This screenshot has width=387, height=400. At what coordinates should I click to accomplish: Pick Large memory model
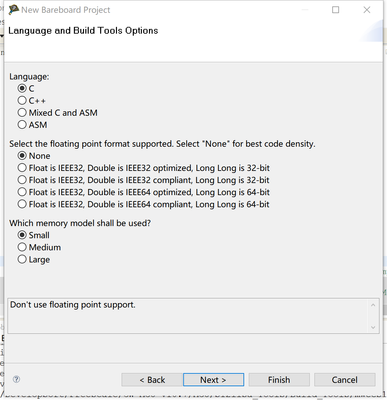pyautogui.click(x=22, y=259)
